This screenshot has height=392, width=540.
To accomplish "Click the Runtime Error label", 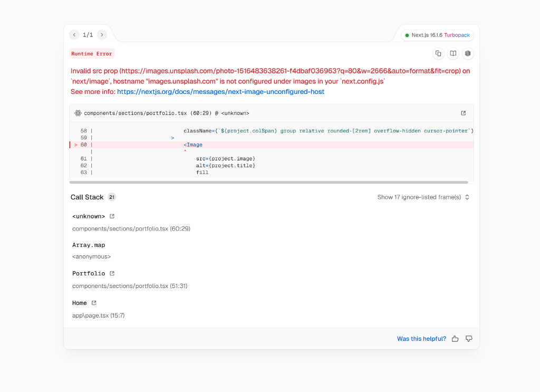I will pos(92,54).
